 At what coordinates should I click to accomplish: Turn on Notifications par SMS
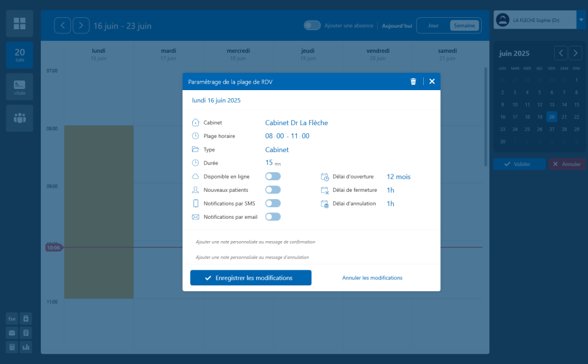(273, 203)
